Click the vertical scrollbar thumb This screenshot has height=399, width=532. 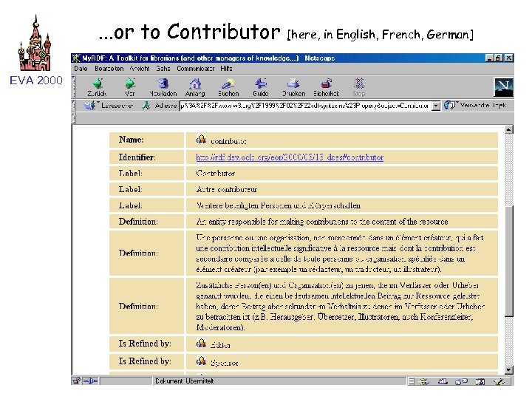pos(508,262)
